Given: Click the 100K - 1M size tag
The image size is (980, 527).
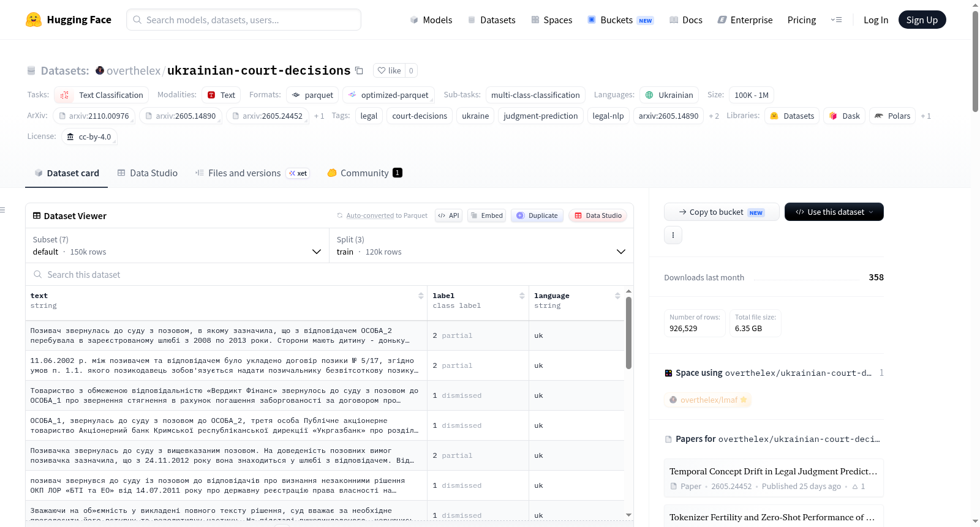Looking at the screenshot, I should (x=752, y=95).
